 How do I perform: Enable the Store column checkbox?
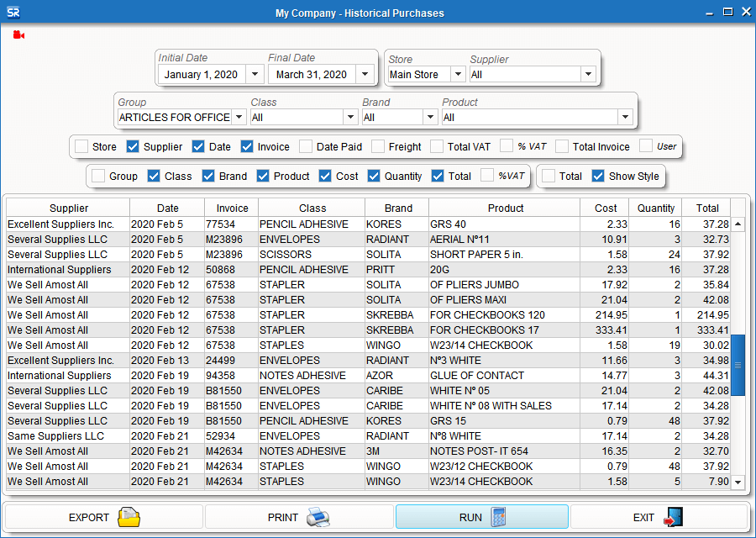81,146
